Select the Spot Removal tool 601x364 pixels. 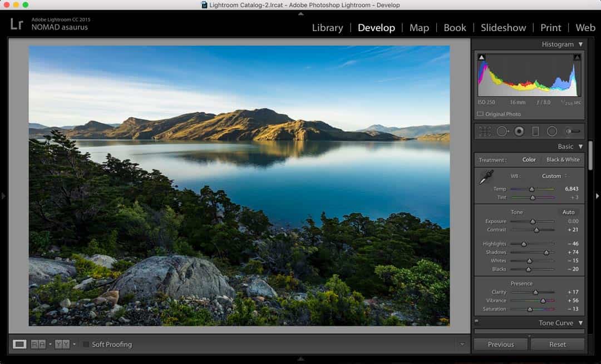click(502, 132)
